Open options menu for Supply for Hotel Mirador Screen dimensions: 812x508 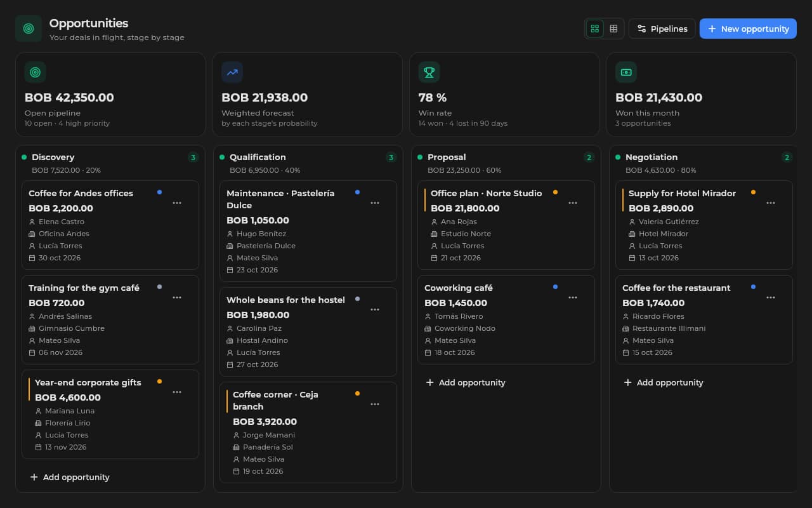point(771,203)
